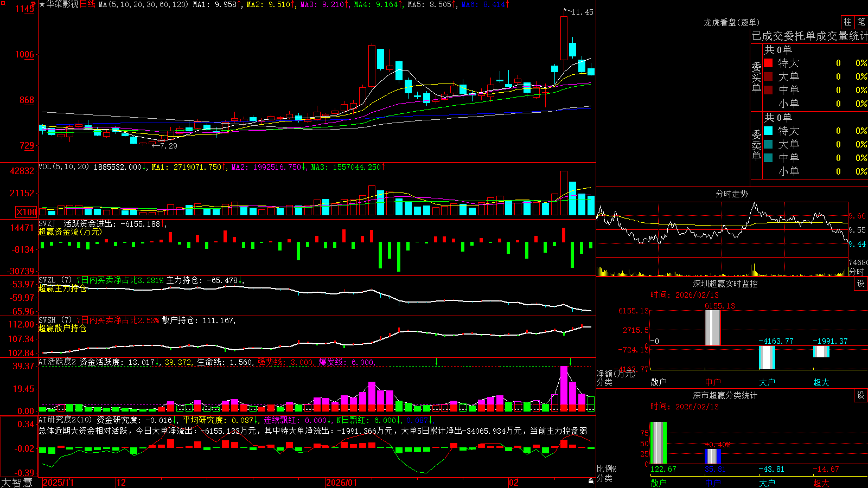
Task: Click the 中户 35.81 blue bar
Action: [x=713, y=456]
